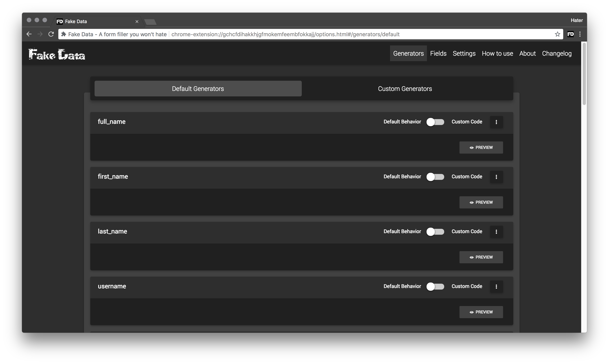609x364 pixels.
Task: Click PREVIEW for last_name
Action: click(x=481, y=257)
